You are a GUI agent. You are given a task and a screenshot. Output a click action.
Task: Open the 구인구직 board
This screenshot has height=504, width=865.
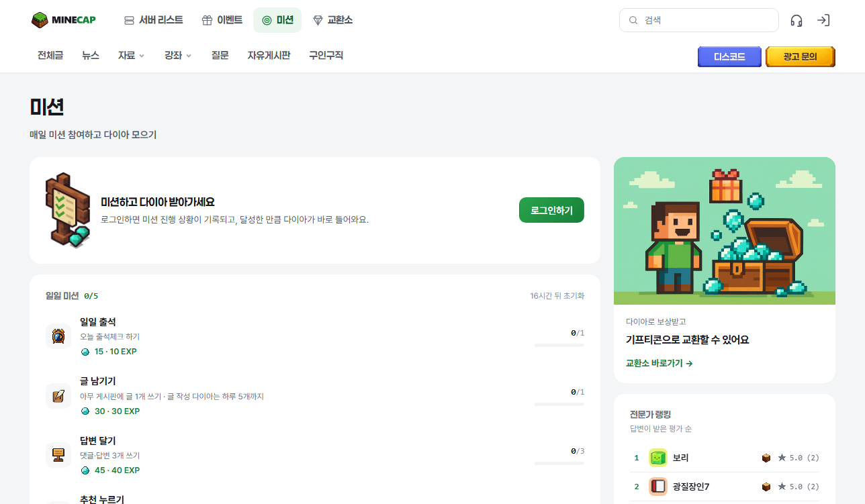(x=326, y=56)
